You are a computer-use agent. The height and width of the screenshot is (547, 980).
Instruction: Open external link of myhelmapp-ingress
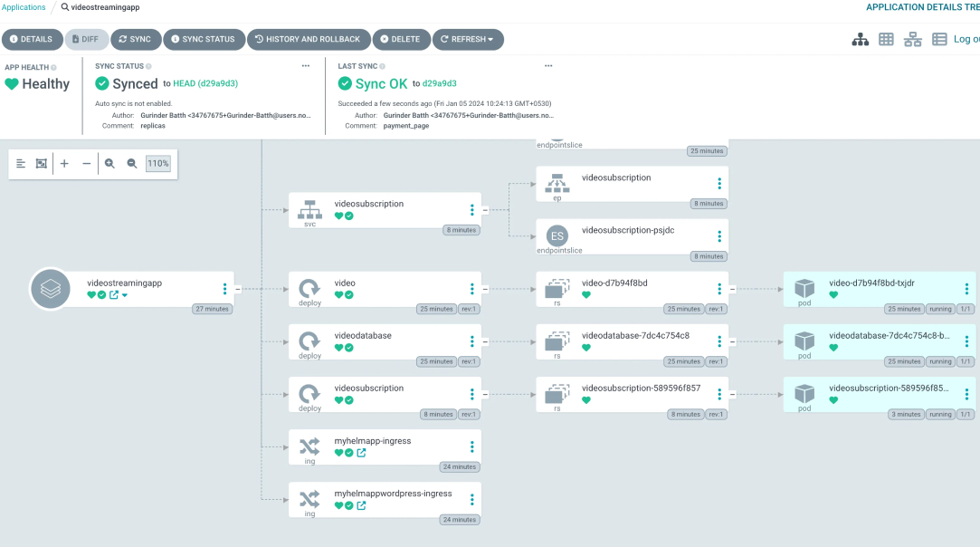pos(362,453)
